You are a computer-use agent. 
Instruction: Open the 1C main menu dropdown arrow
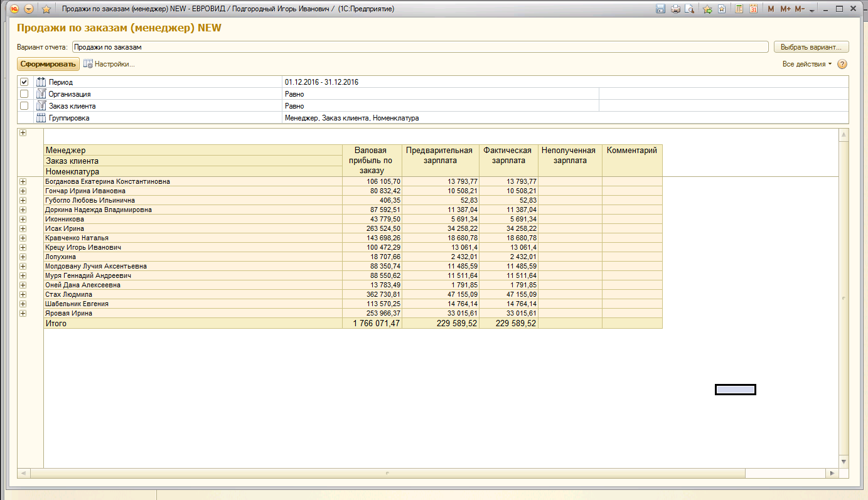(x=29, y=9)
